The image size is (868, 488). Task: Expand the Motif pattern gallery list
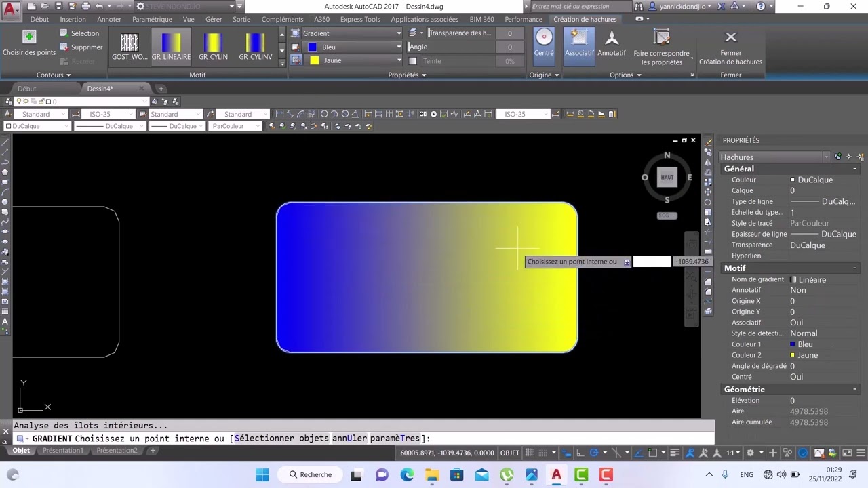282,62
